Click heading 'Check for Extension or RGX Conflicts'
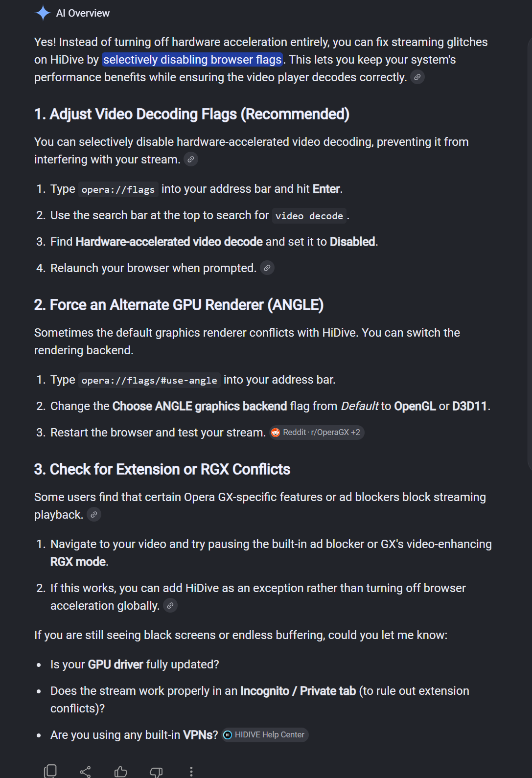This screenshot has height=778, width=532. [x=162, y=469]
